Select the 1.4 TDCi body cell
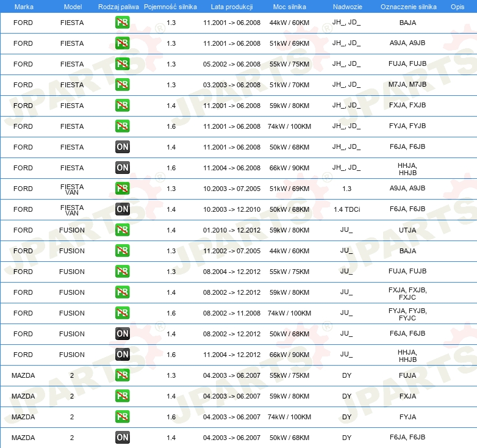Screen dimensions: 477x448 point(347,209)
